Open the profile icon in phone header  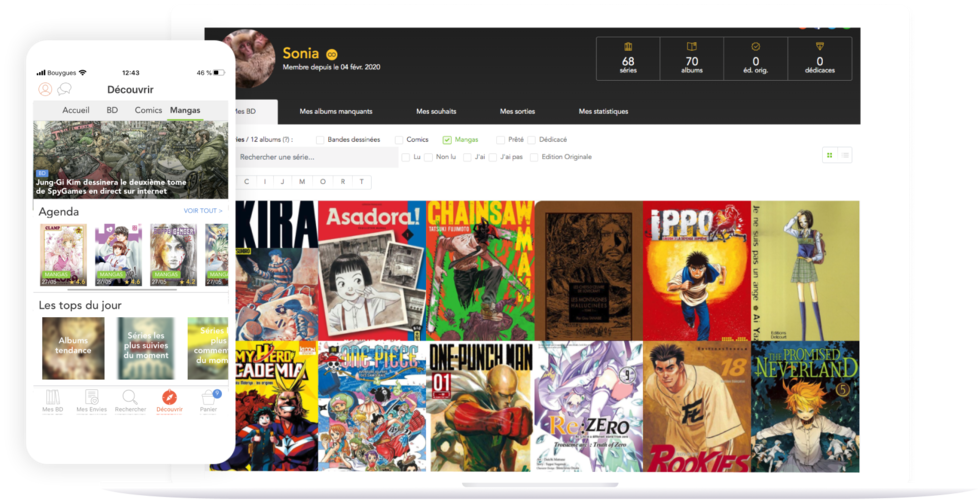[45, 89]
